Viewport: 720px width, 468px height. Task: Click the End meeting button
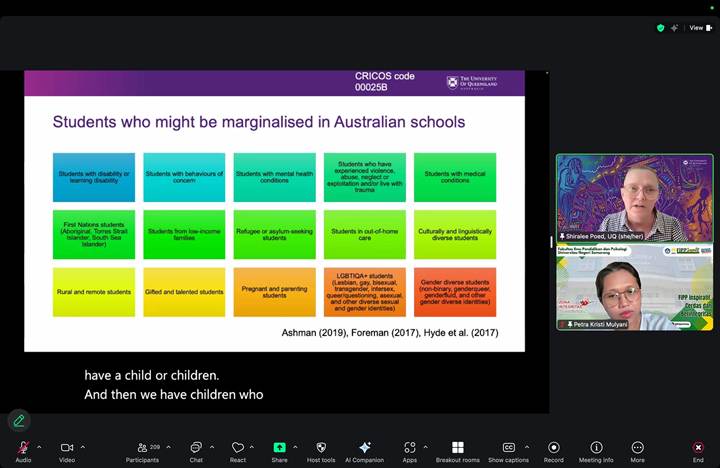[698, 448]
